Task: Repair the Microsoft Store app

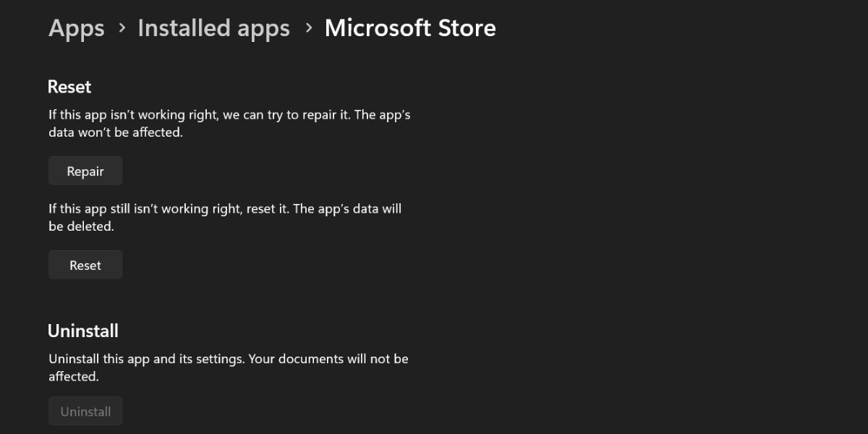Action: (x=85, y=171)
